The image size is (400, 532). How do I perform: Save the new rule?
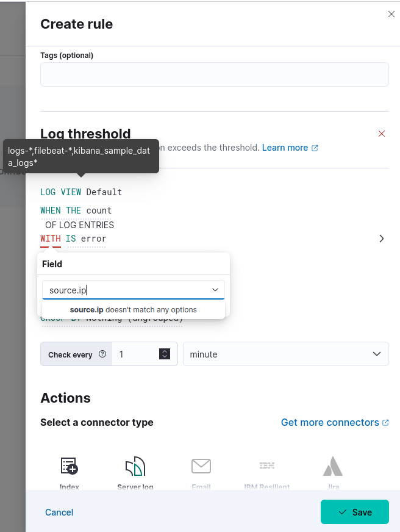[354, 512]
